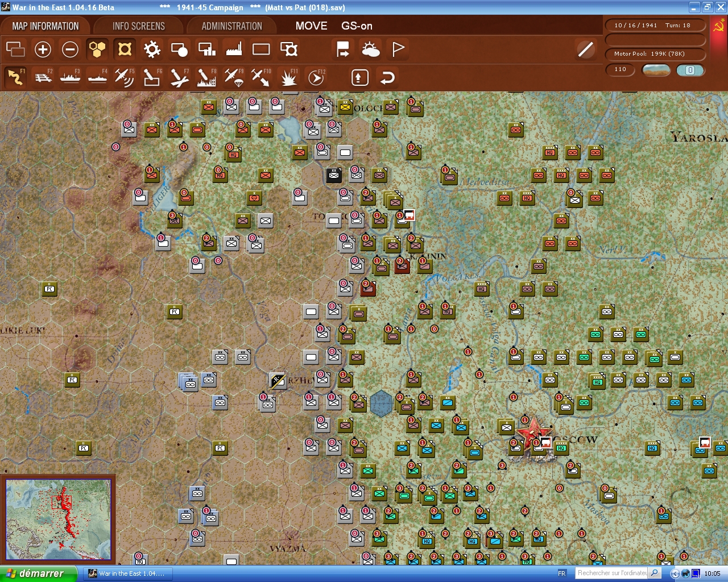Click the up-arrow box icon

359,77
